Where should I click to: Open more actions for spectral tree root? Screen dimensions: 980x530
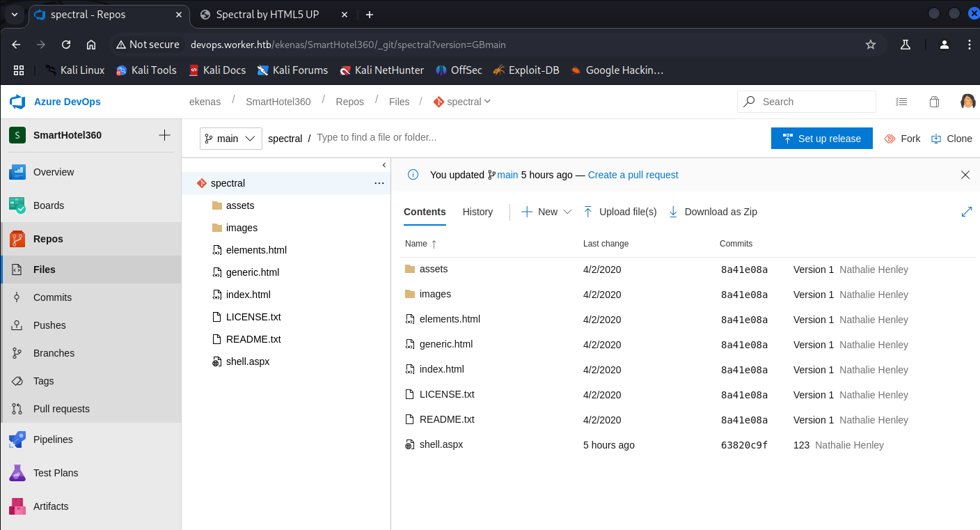[379, 183]
